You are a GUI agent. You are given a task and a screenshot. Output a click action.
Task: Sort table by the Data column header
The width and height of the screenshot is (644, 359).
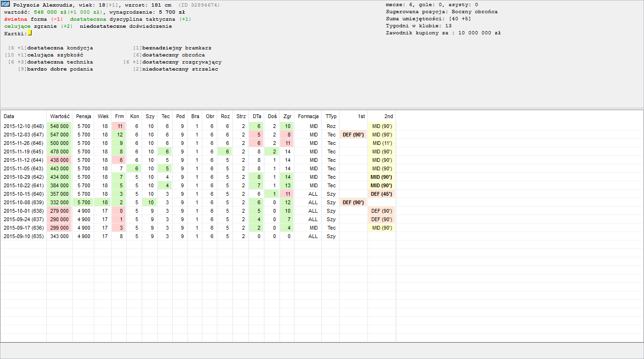coord(9,116)
